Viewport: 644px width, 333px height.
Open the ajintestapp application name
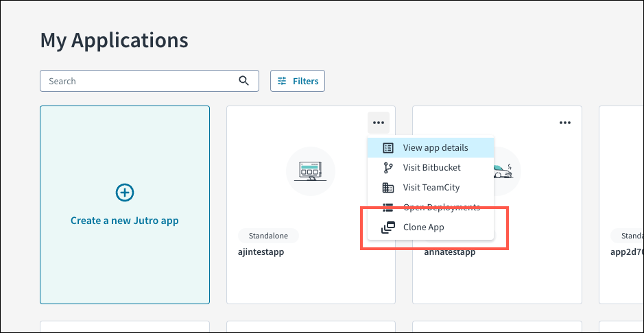(x=261, y=251)
